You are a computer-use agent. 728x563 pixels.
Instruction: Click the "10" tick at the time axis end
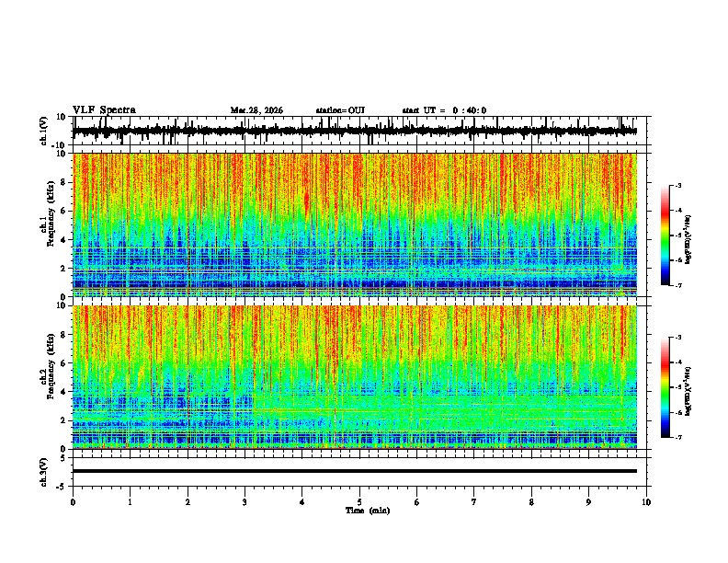[x=646, y=502]
